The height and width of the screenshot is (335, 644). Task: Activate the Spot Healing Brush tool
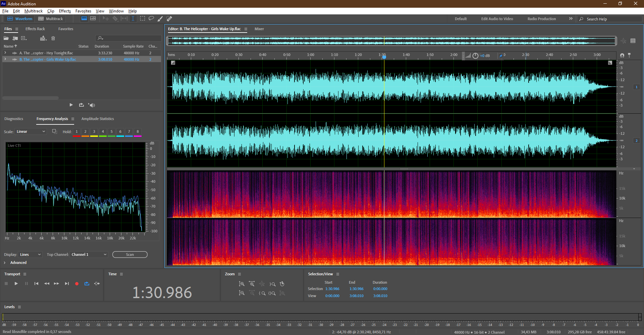(169, 19)
